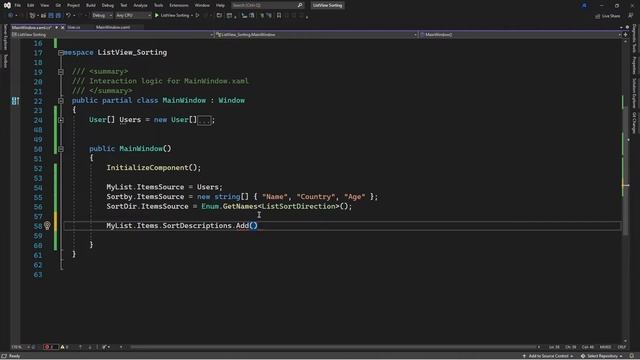Open the Solution Explorer side tab
640x360 pixels.
click(x=634, y=93)
